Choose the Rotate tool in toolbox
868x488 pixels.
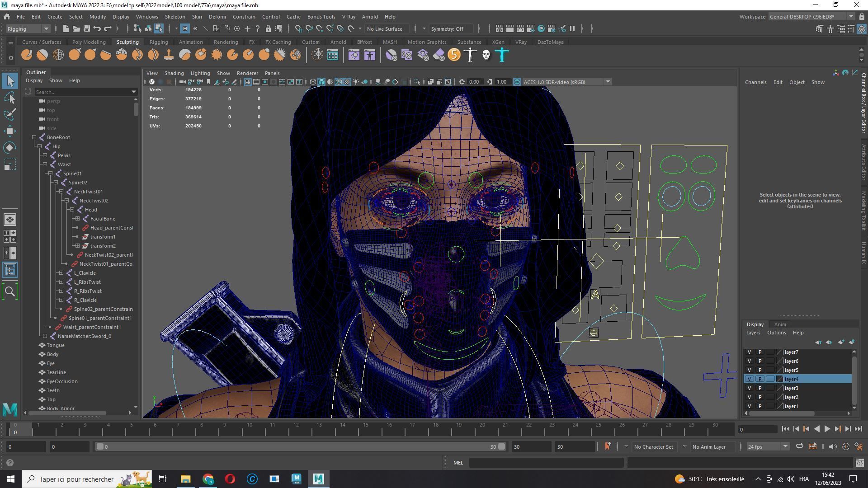coord(10,148)
